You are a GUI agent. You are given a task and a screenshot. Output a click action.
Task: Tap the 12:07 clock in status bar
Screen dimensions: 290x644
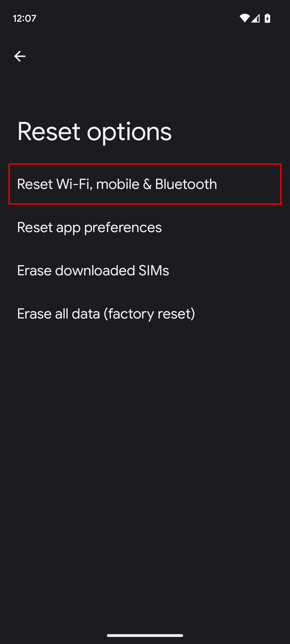coord(25,18)
